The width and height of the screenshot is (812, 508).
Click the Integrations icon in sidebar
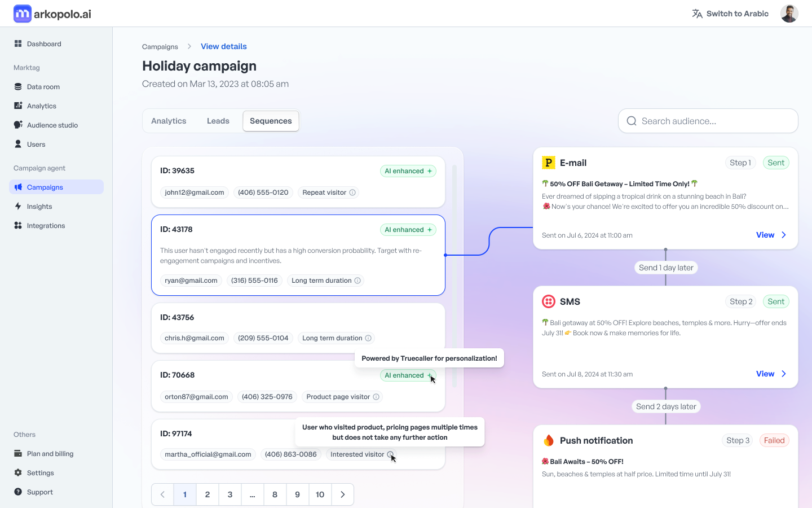[x=18, y=225]
